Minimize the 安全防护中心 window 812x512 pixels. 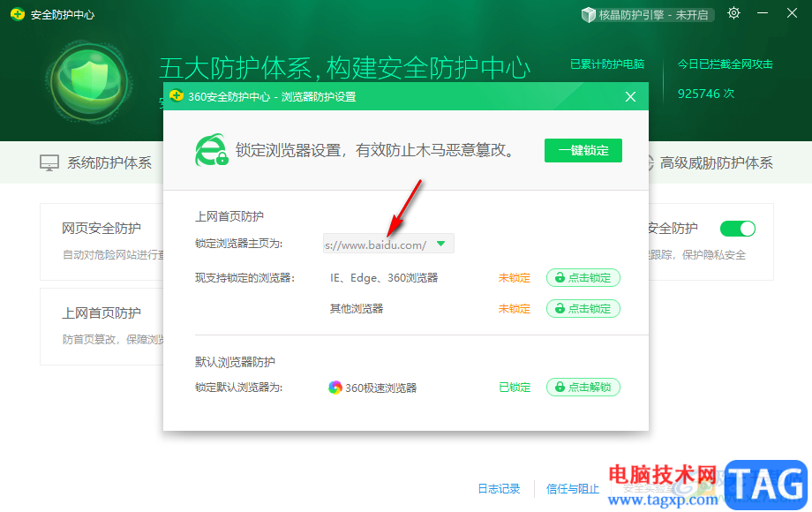tap(763, 13)
